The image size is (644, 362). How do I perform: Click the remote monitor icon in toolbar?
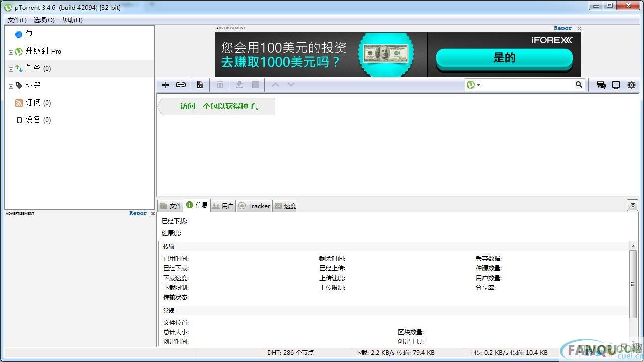pos(616,85)
